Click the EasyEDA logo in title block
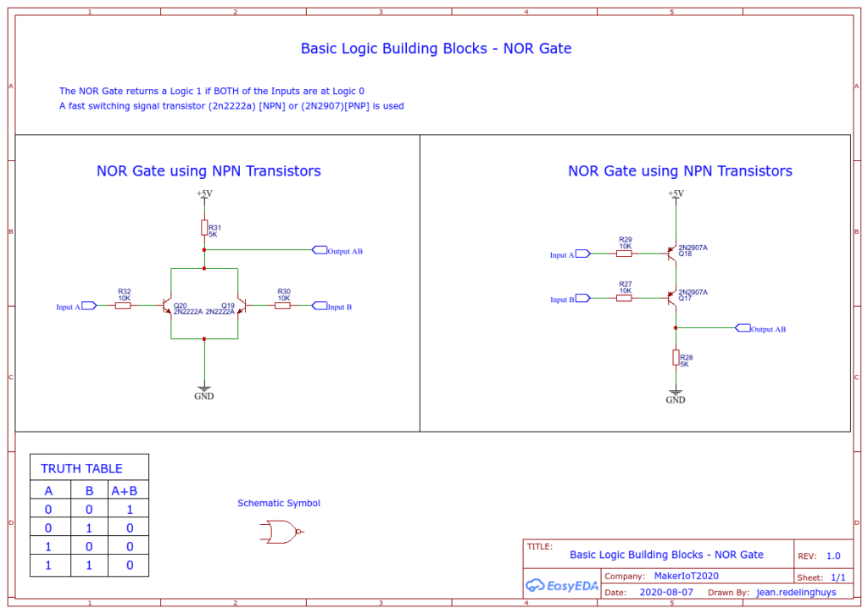The height and width of the screenshot is (614, 868). [x=562, y=586]
